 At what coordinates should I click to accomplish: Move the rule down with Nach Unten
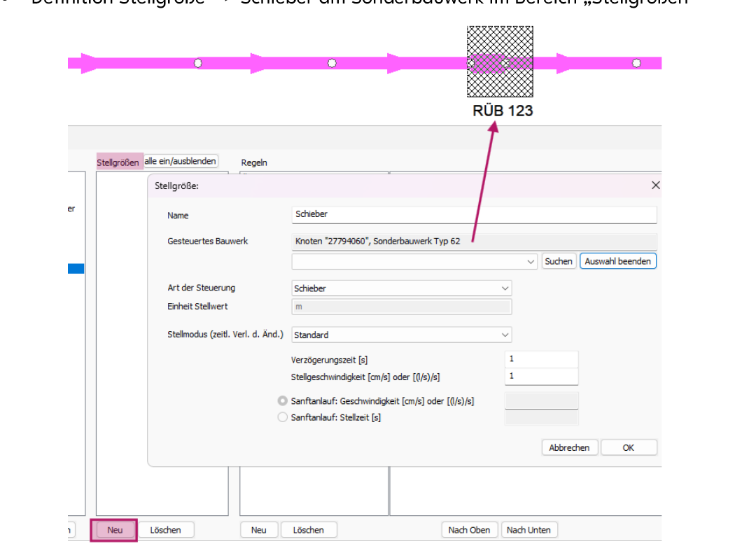529,530
